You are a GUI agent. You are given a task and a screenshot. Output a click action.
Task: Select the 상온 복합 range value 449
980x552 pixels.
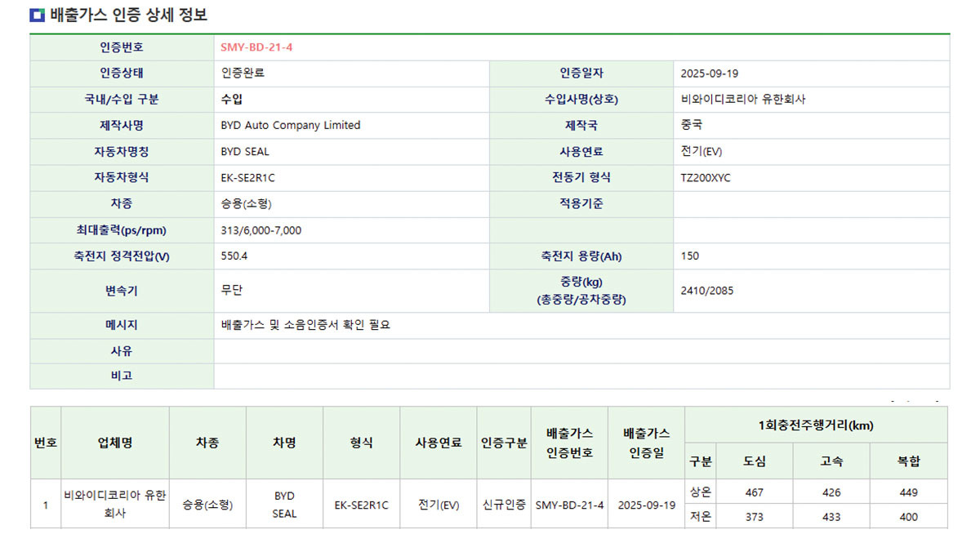click(x=908, y=492)
